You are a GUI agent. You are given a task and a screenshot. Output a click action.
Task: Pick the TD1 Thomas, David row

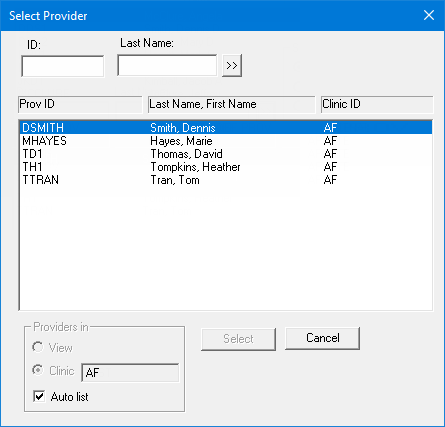(x=226, y=154)
